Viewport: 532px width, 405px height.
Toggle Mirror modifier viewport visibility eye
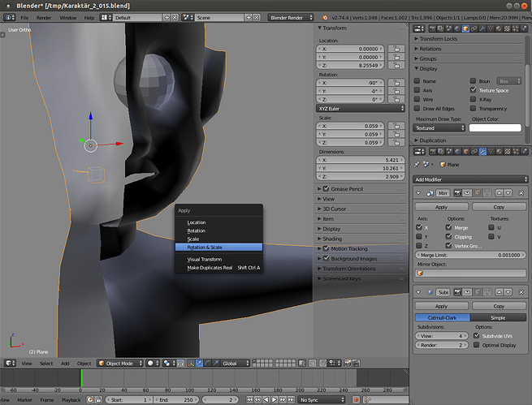tap(467, 193)
